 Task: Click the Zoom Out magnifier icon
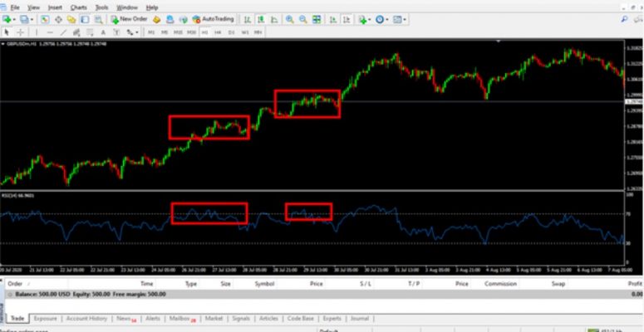(302, 18)
